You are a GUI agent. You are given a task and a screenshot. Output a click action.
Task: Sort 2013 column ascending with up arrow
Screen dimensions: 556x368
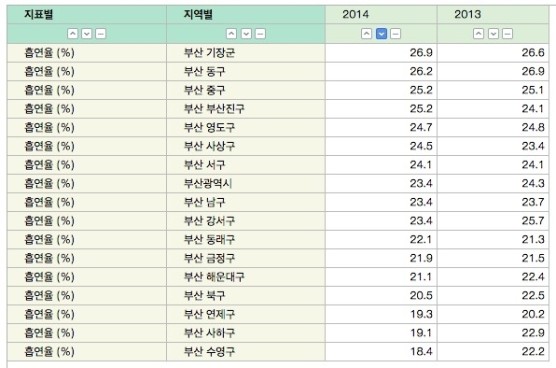coord(478,34)
